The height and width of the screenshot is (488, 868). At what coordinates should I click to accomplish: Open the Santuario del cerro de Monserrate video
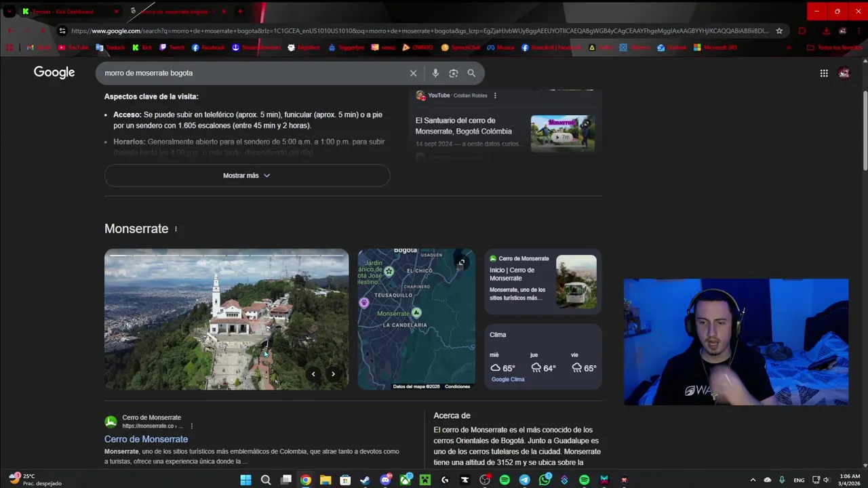click(x=463, y=126)
